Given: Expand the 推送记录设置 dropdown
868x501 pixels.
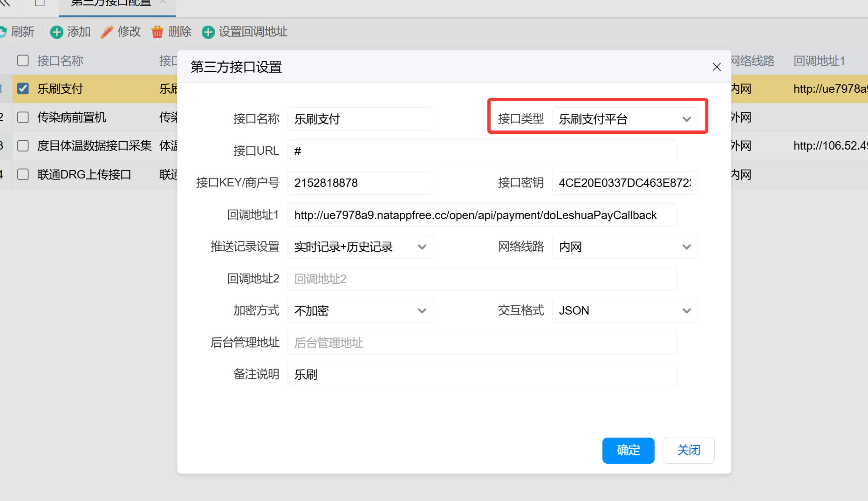Looking at the screenshot, I should tap(360, 247).
